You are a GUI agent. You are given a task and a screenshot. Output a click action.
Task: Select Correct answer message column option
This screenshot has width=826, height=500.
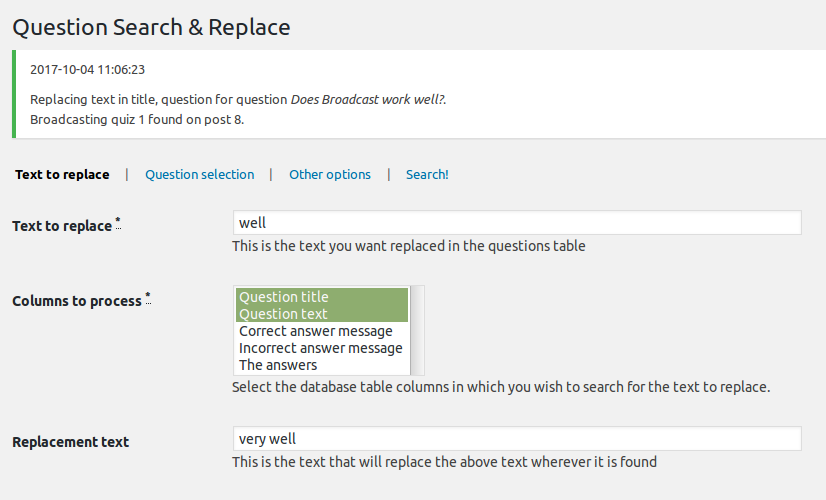[316, 331]
